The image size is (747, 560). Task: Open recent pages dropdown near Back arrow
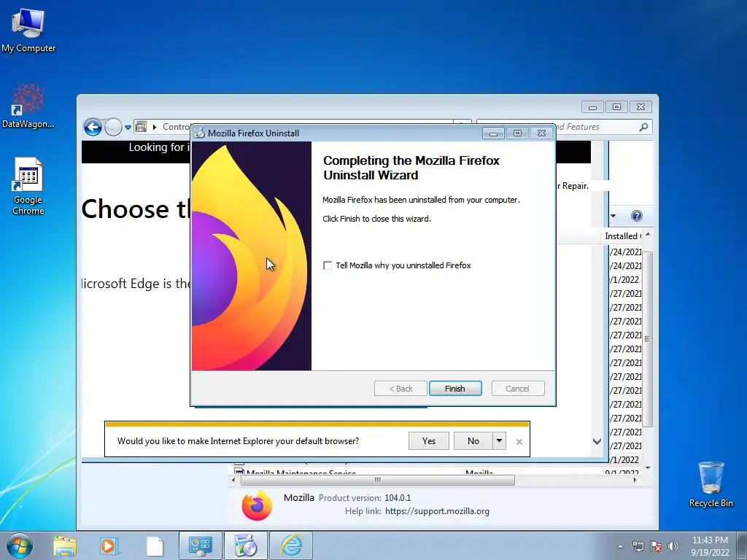(x=128, y=128)
